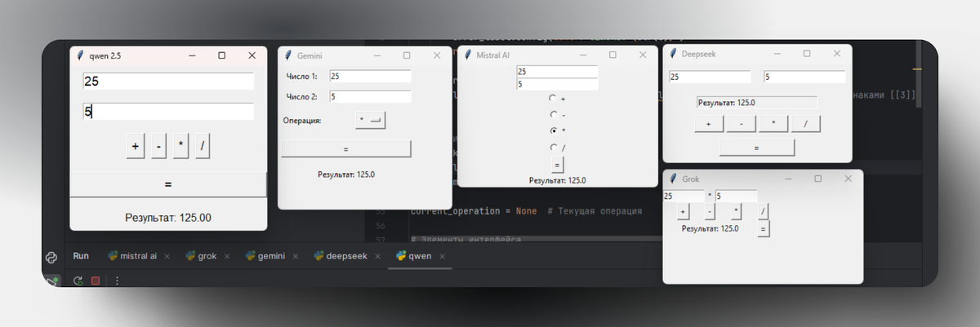The height and width of the screenshot is (327, 980).
Task: Click the / button in qwen 2.5 window
Action: click(203, 146)
